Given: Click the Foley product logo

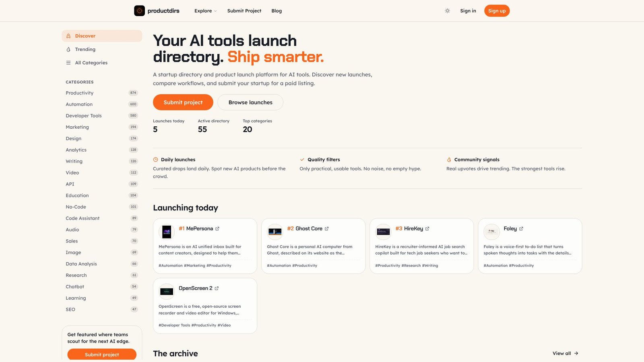Looking at the screenshot, I should [491, 232].
